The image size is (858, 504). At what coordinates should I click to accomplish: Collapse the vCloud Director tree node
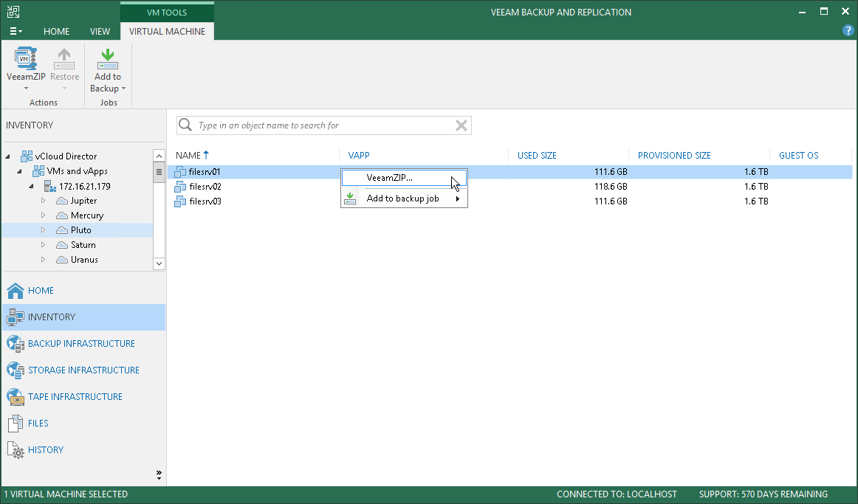tap(7, 156)
